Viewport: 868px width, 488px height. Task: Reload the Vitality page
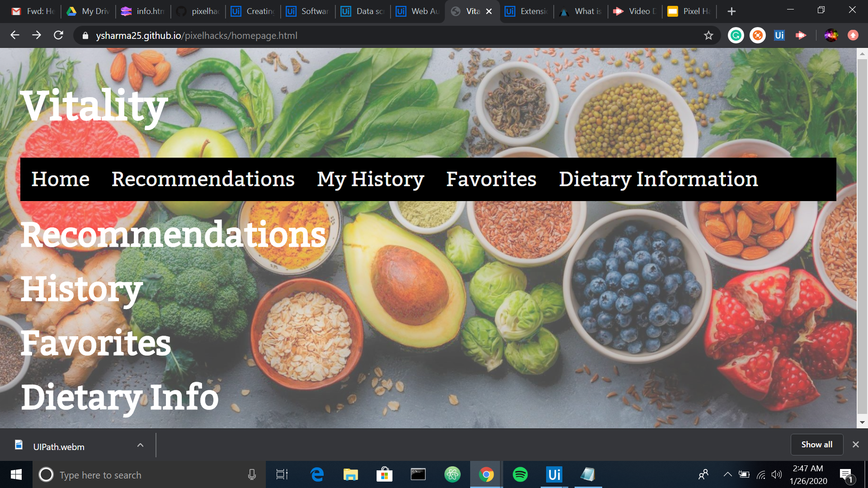tap(58, 35)
